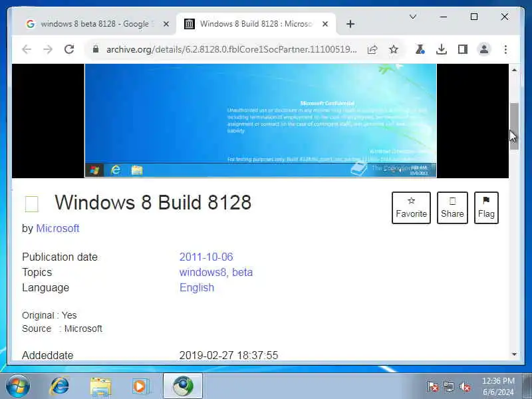Open the Windows Start menu
This screenshot has height=399, width=532.
click(x=18, y=386)
